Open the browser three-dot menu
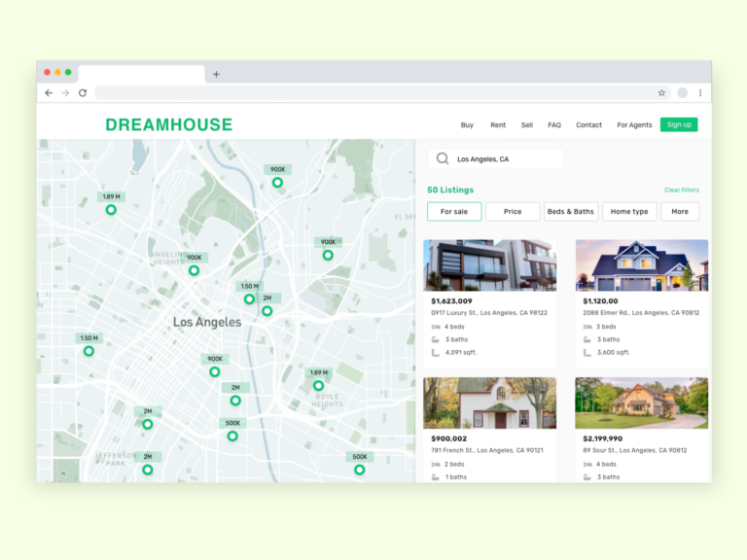This screenshot has height=560, width=747. 700,93
